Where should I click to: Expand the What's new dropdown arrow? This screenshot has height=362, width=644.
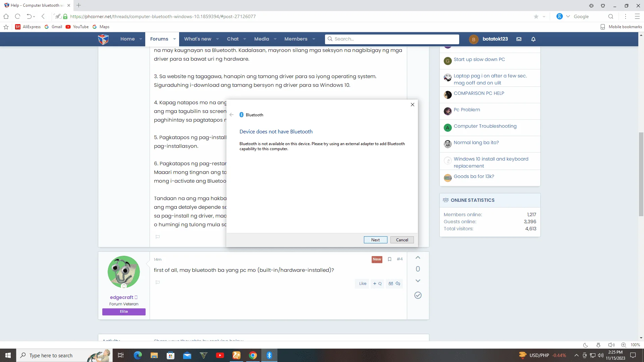pos(217,39)
